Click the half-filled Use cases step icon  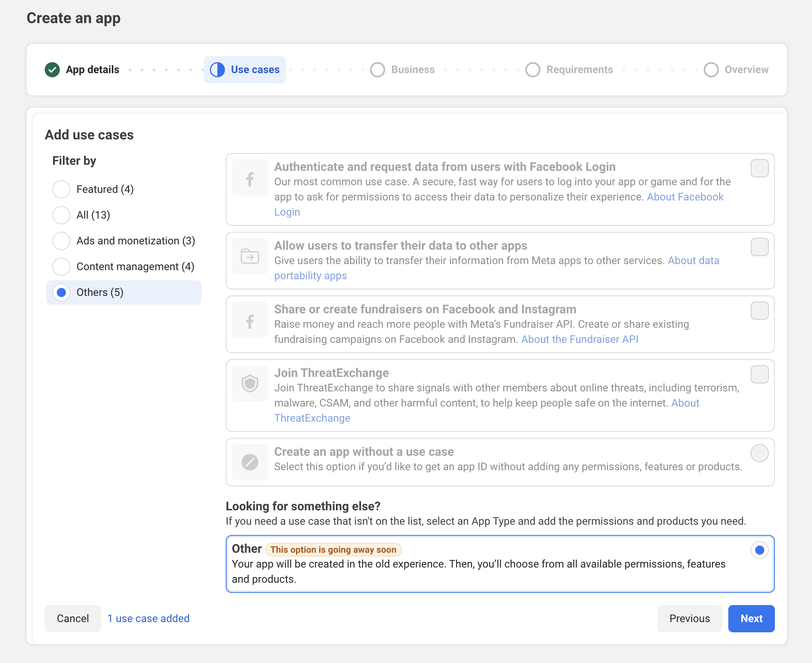tap(218, 69)
